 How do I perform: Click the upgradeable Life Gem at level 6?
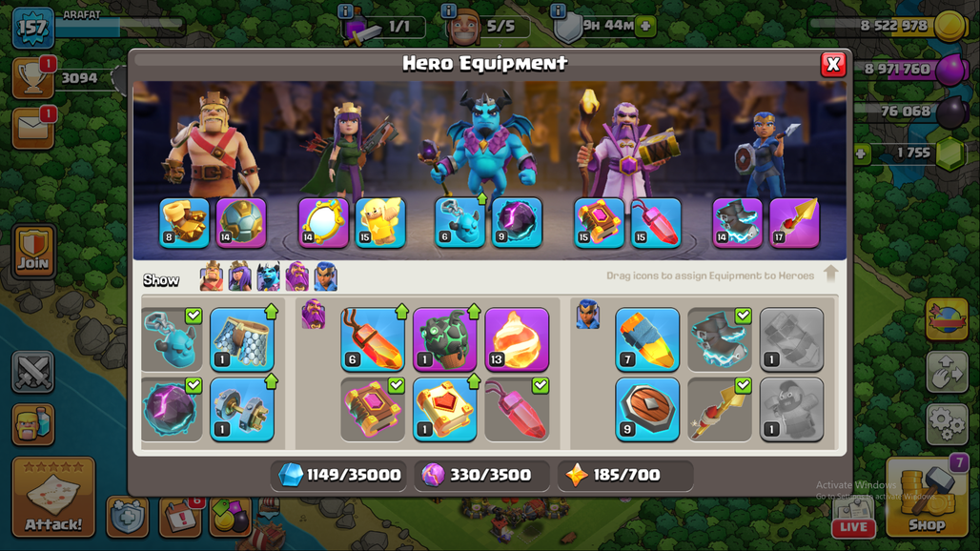tap(373, 339)
